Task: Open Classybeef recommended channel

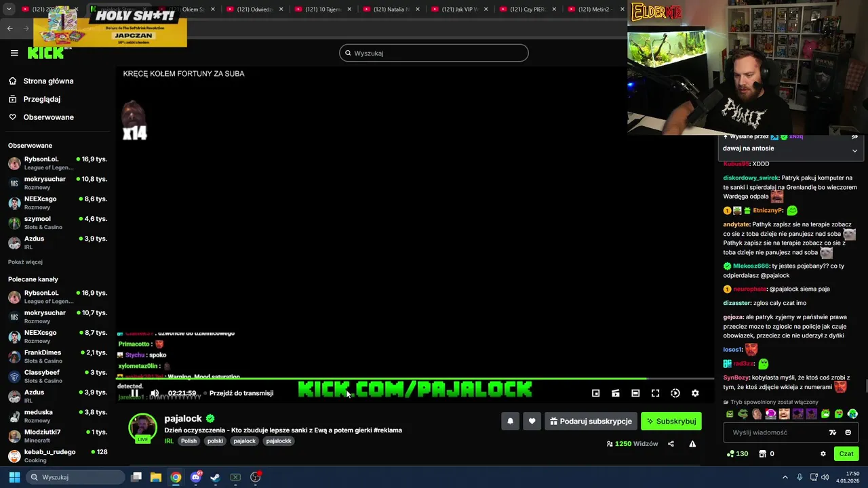Action: coord(58,376)
